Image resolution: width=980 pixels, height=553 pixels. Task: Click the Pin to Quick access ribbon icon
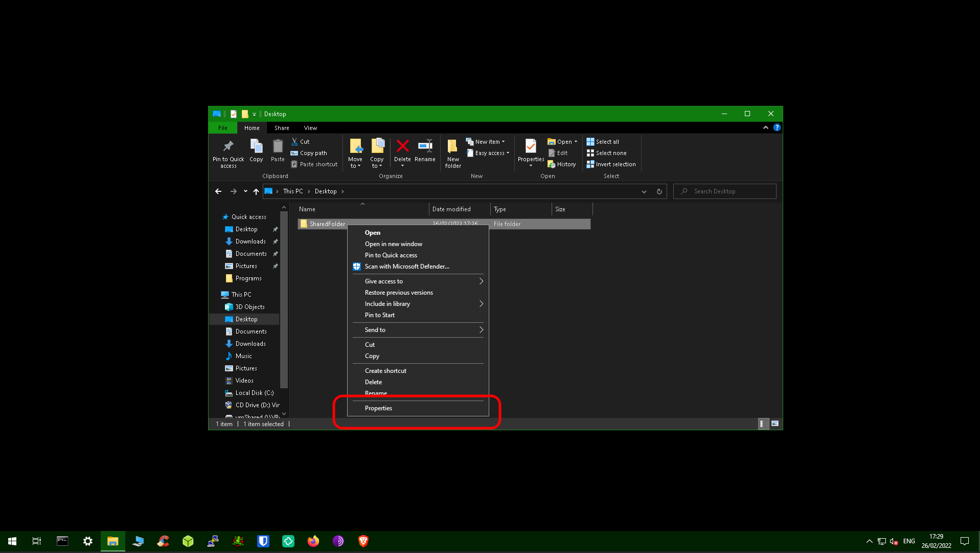click(x=228, y=147)
